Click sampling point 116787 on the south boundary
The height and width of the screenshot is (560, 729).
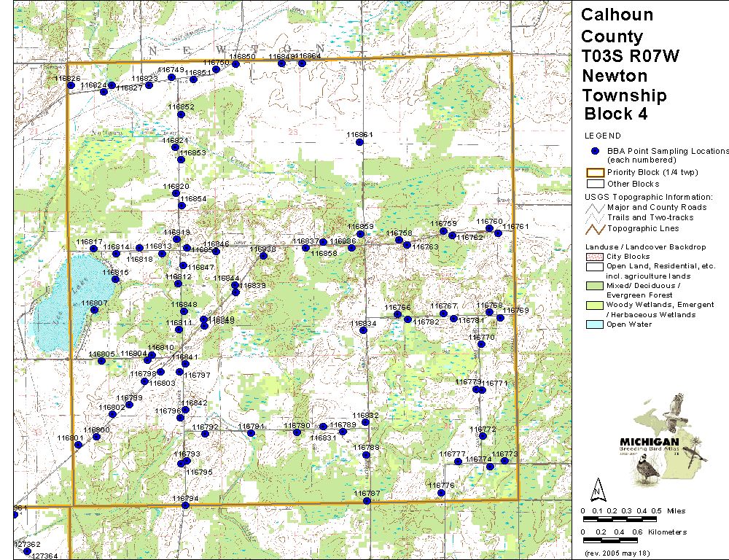click(367, 500)
